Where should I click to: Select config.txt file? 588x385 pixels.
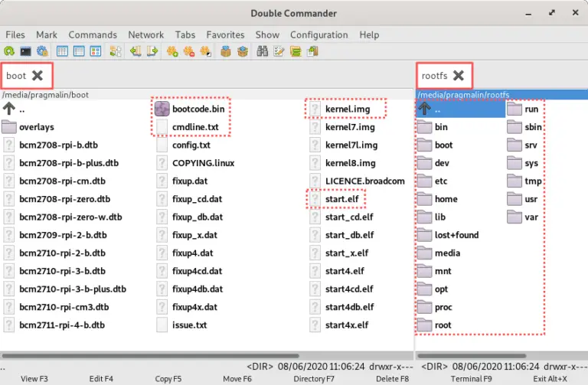[191, 145]
